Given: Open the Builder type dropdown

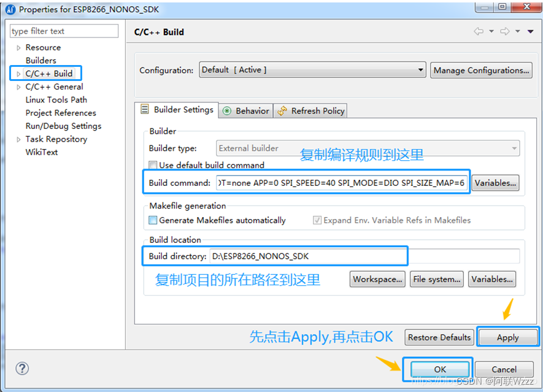Looking at the screenshot, I should click(368, 148).
